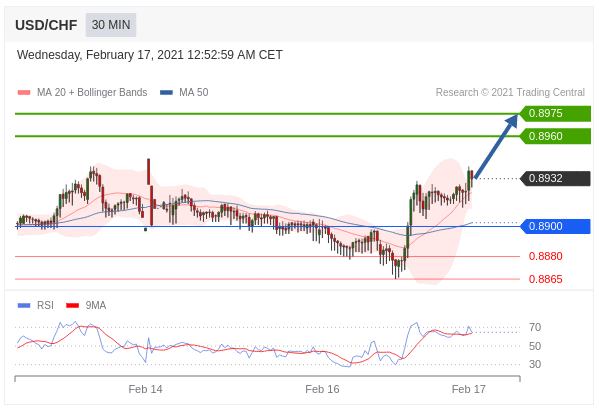Click the blue MA 50 legend swatch
This screenshot has width=599, height=409.
pos(167,92)
